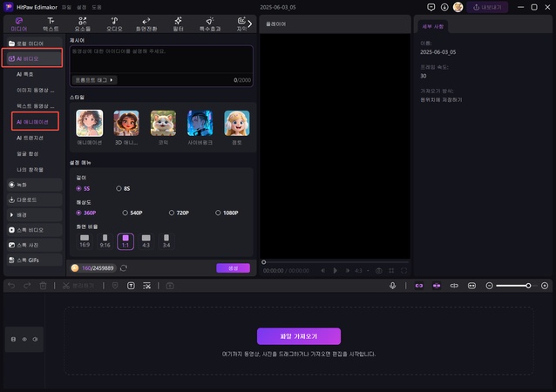Open the Subtitles CC tab
Image resolution: width=556 pixels, height=392 pixels.
tap(241, 24)
